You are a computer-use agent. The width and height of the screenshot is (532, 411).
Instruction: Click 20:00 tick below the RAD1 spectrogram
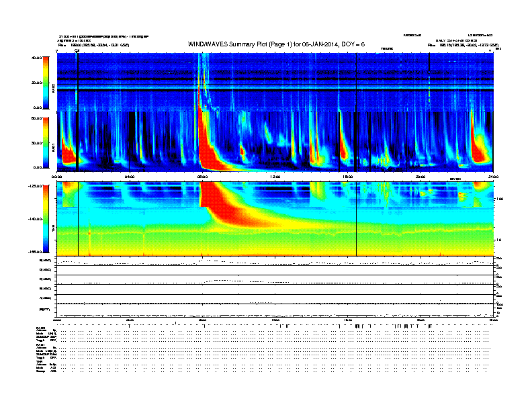coord(420,177)
